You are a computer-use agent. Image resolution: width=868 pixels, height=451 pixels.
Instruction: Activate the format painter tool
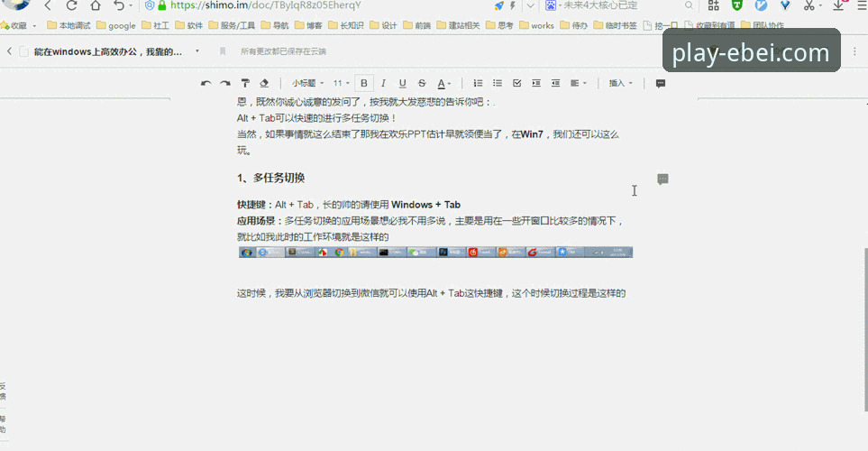pyautogui.click(x=244, y=83)
